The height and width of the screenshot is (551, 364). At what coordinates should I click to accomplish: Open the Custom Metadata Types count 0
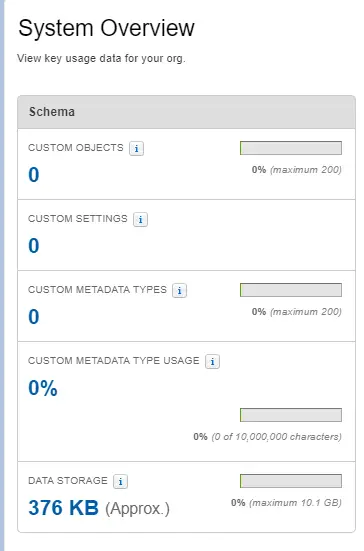(34, 317)
